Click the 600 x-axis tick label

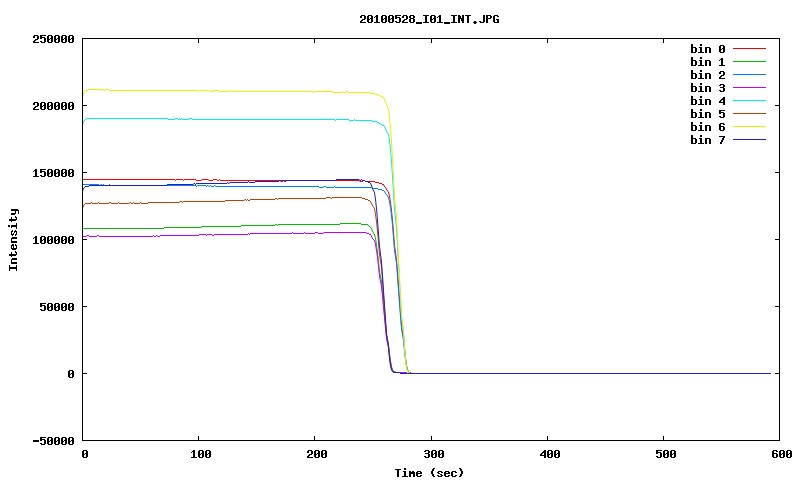coord(782,454)
